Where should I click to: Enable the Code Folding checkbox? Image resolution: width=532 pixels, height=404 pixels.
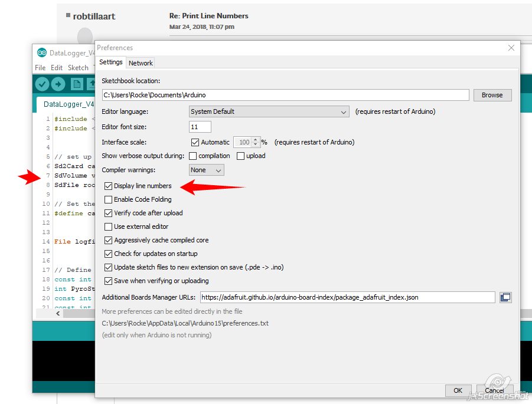108,199
